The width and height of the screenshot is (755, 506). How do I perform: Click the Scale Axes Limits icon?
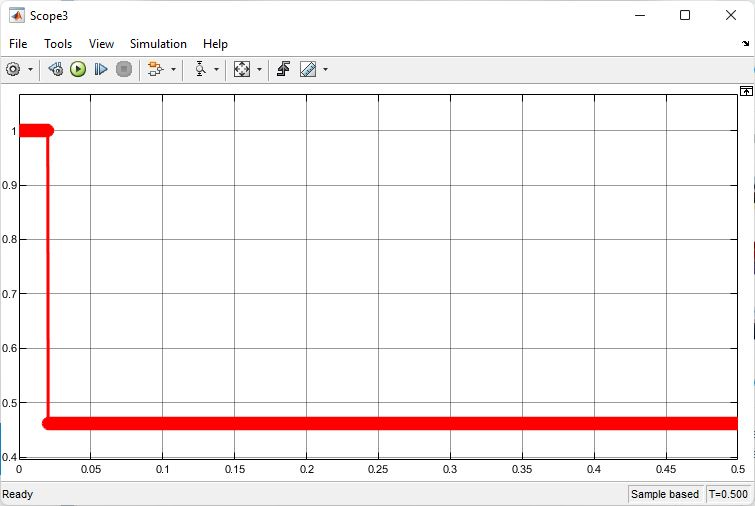point(242,69)
